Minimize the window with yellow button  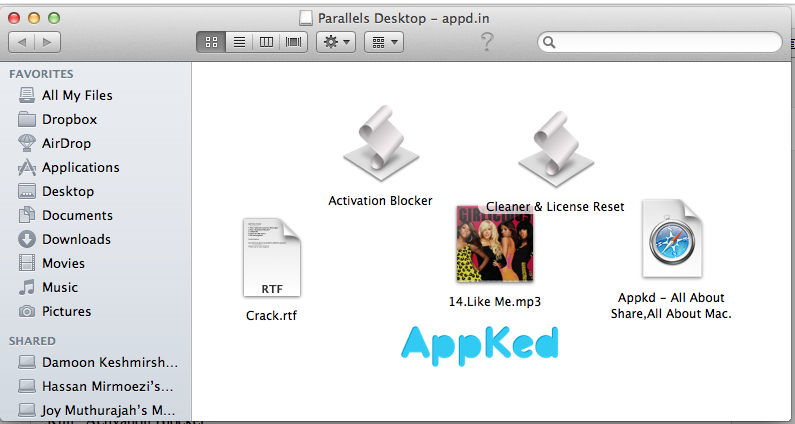[x=34, y=18]
